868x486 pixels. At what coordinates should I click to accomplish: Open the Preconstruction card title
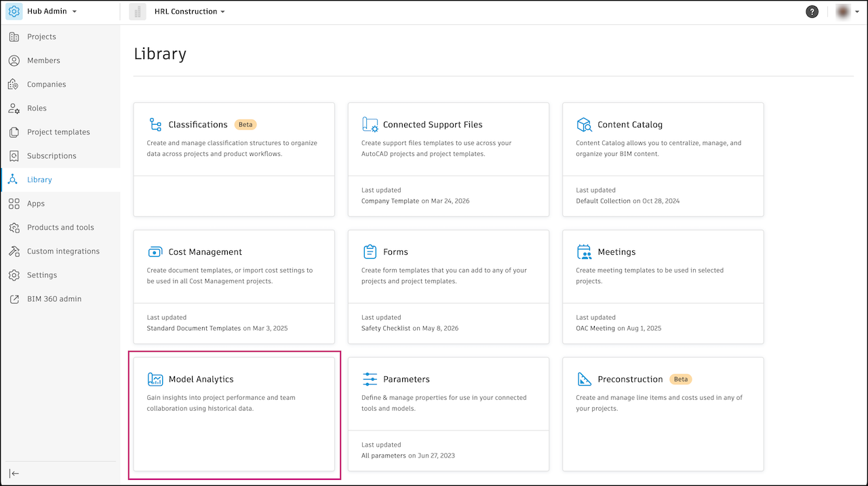click(630, 380)
